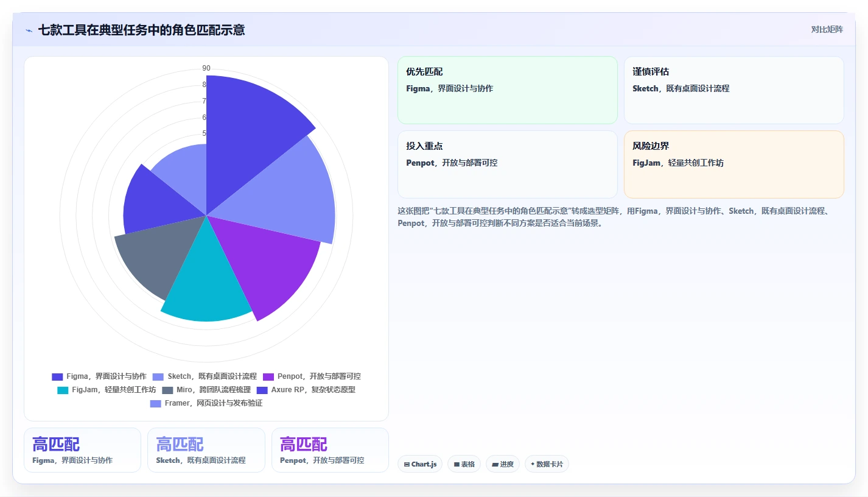Click the 高匹配 Figma stat card
The height and width of the screenshot is (497, 868).
pyautogui.click(x=82, y=450)
